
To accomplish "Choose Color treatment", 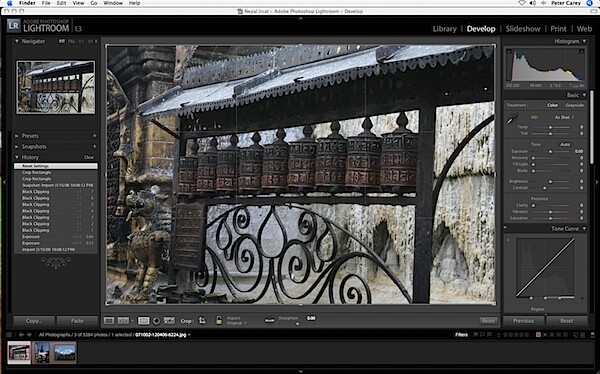I will [552, 105].
